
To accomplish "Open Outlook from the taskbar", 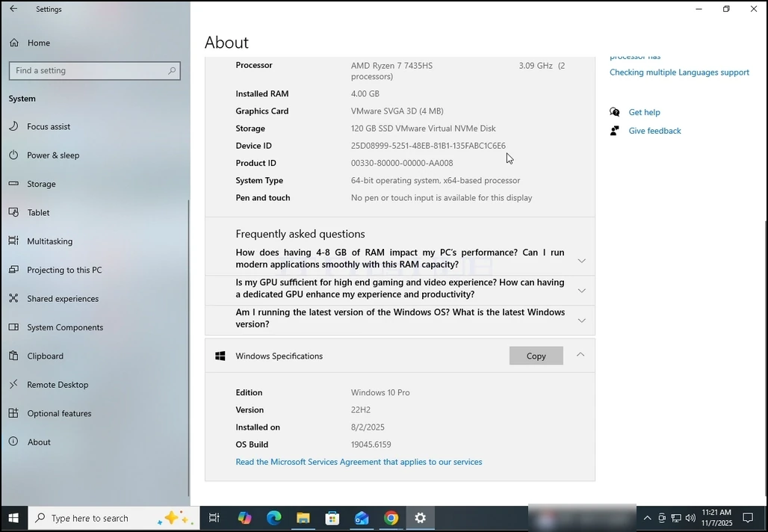I will [x=362, y=519].
